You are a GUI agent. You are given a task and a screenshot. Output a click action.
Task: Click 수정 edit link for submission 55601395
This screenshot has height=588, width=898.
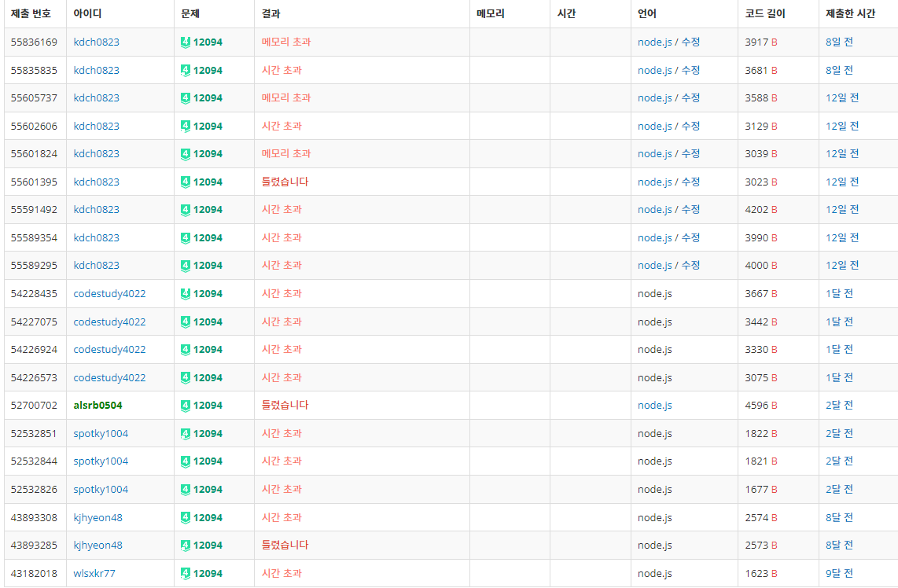(x=690, y=182)
